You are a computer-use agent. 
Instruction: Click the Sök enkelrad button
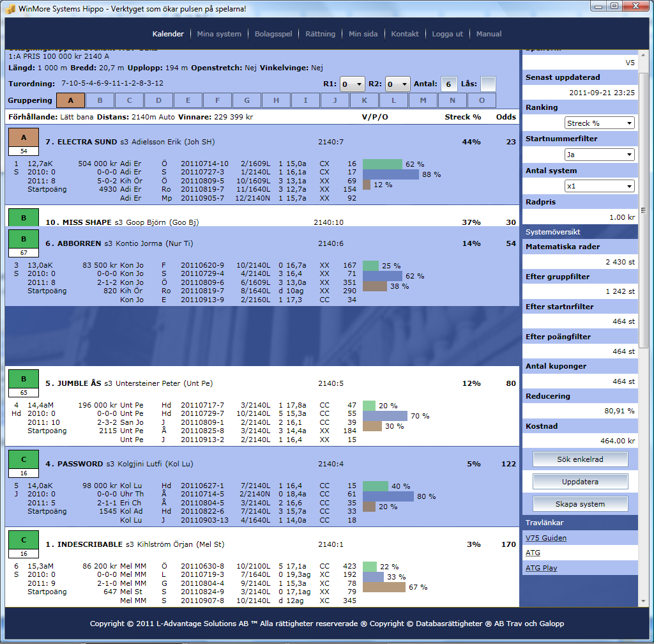click(x=580, y=459)
